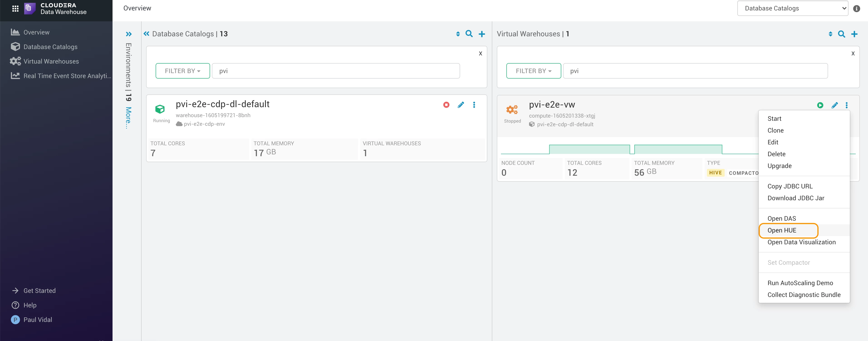Select Collect Diagnostic Bundle menu entry
868x341 pixels.
tap(804, 295)
